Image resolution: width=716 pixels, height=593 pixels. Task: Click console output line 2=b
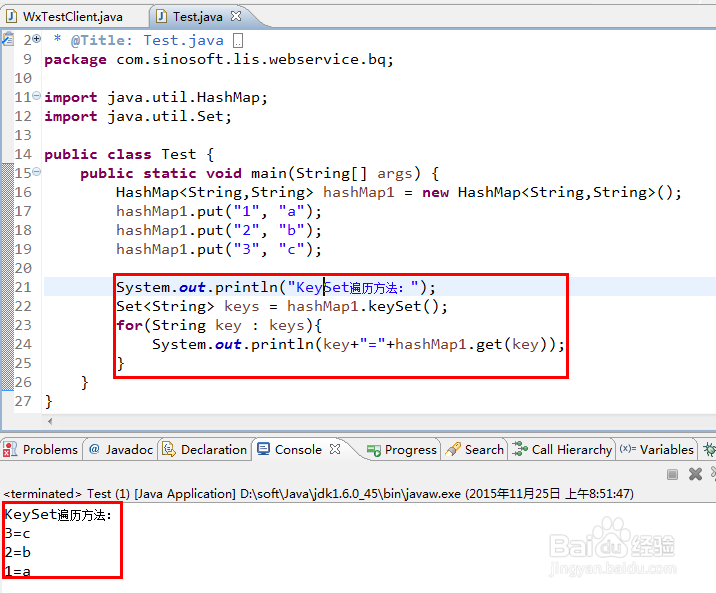tap(17, 552)
